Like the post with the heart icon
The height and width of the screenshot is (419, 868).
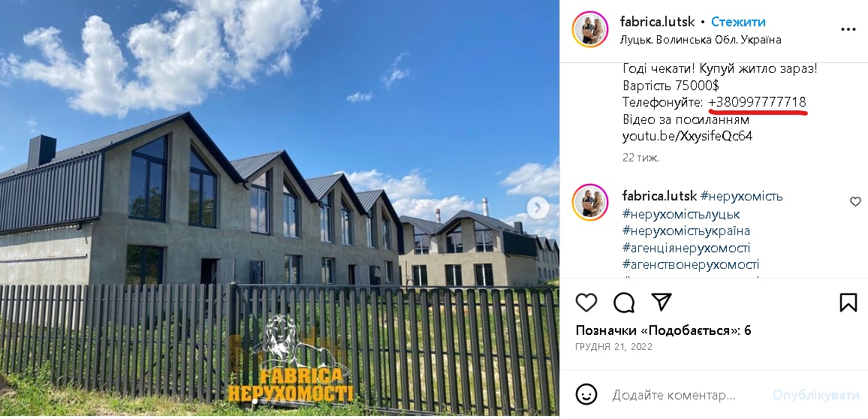(x=586, y=302)
